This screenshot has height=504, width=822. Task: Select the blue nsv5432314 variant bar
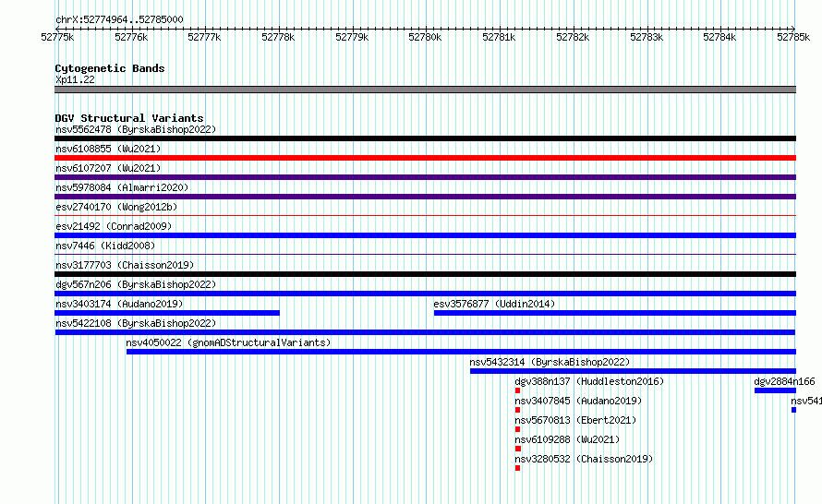(x=634, y=371)
